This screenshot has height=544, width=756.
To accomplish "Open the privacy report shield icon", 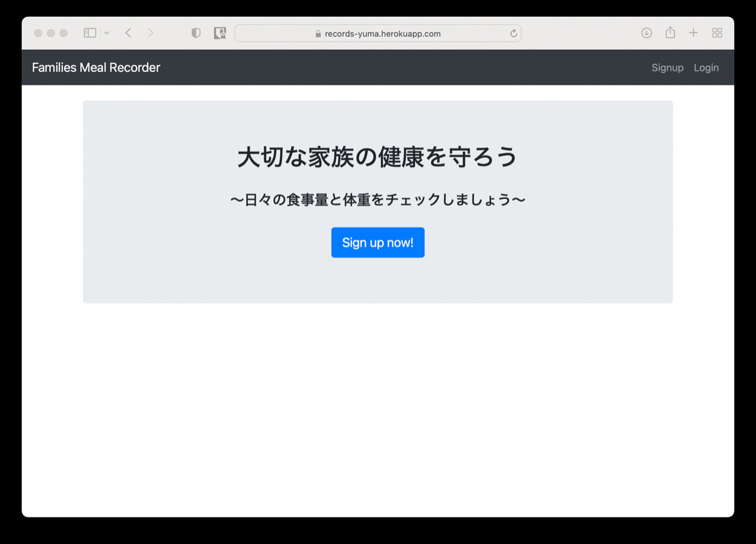I will coord(196,33).
